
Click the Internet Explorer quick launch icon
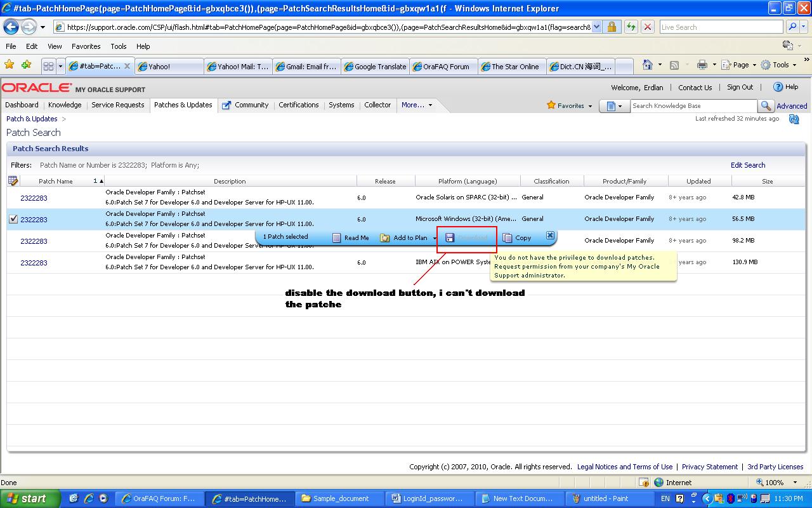coord(89,498)
